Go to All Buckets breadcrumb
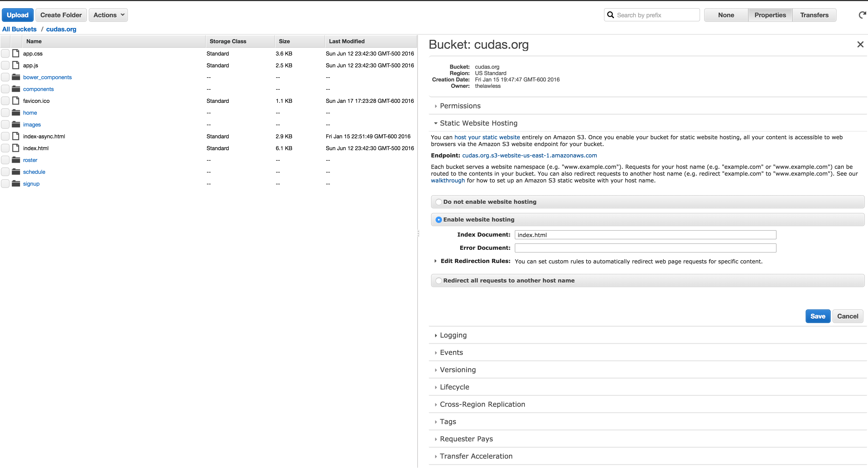This screenshot has width=868, height=470. [19, 29]
